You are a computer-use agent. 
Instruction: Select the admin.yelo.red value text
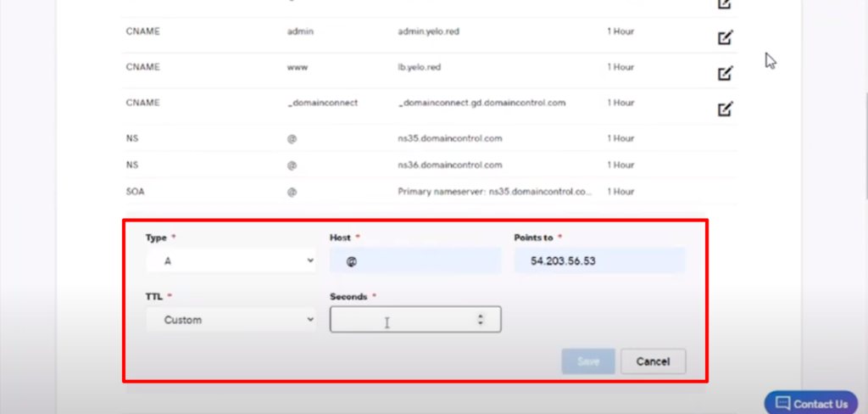[x=429, y=31]
